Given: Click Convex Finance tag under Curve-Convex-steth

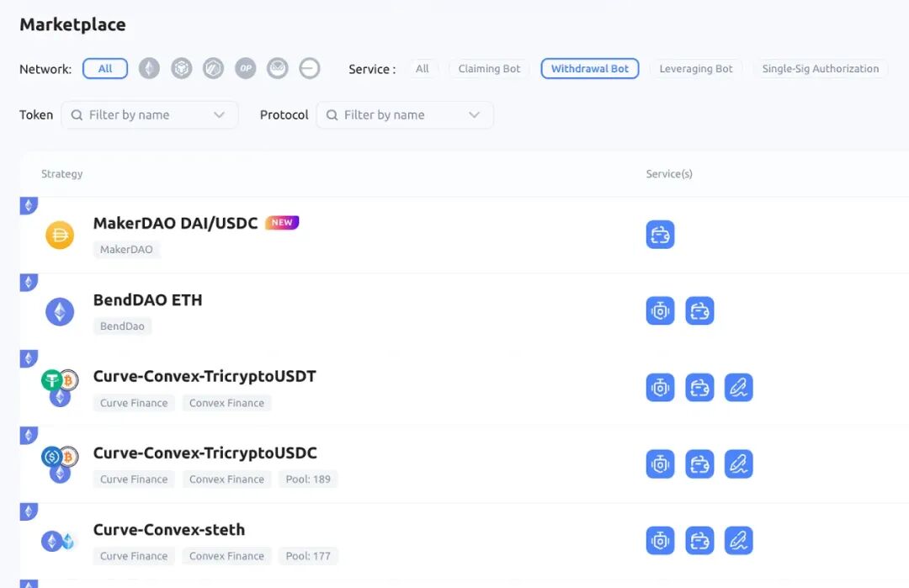Looking at the screenshot, I should [226, 555].
